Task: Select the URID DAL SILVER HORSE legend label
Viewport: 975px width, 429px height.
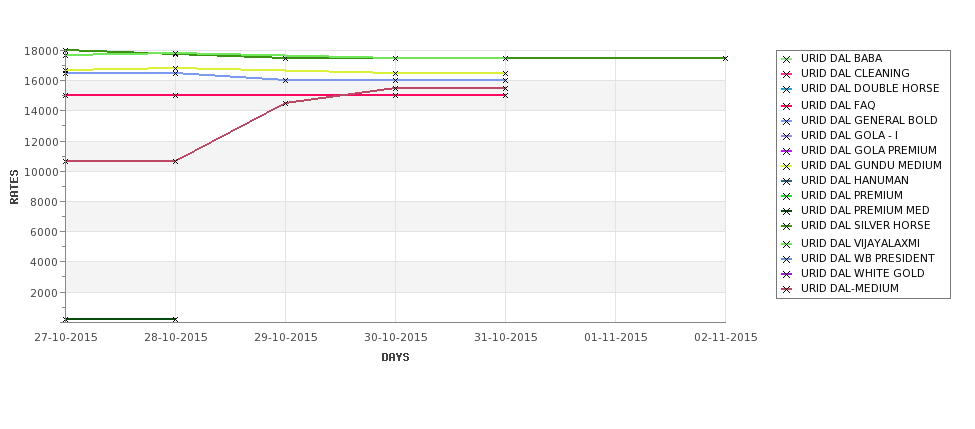Action: coord(866,225)
